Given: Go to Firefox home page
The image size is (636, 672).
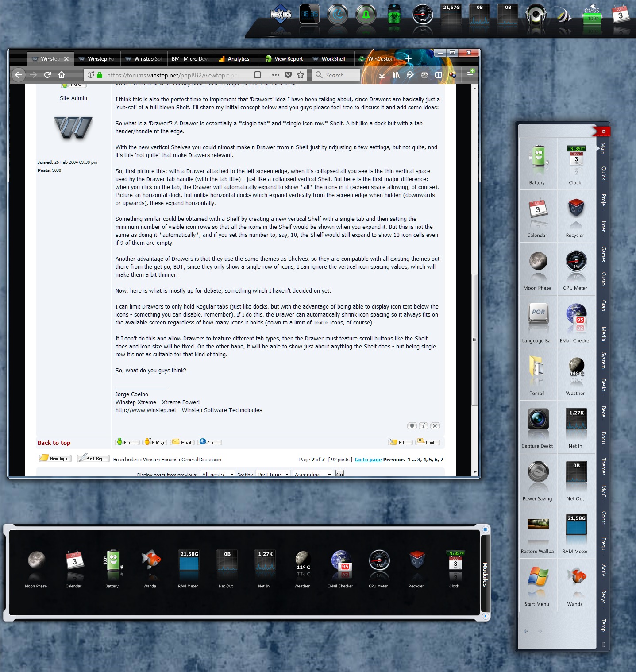Looking at the screenshot, I should tap(62, 75).
